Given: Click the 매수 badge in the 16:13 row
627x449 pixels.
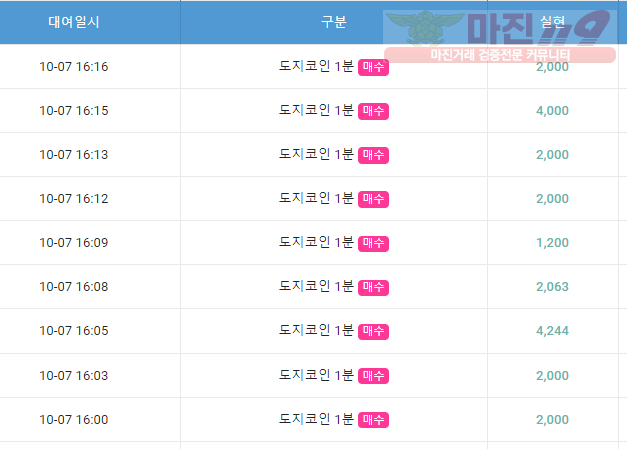Looking at the screenshot, I should [x=373, y=155].
